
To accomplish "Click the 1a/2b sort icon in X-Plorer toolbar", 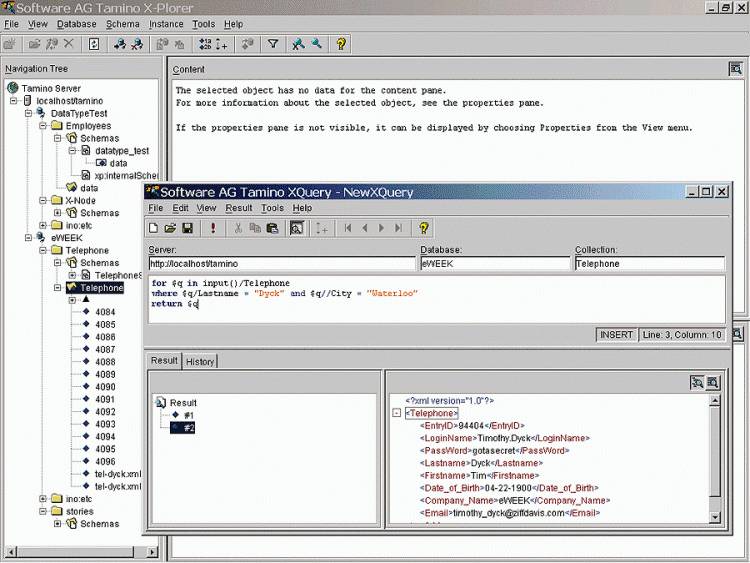I will pyautogui.click(x=206, y=44).
